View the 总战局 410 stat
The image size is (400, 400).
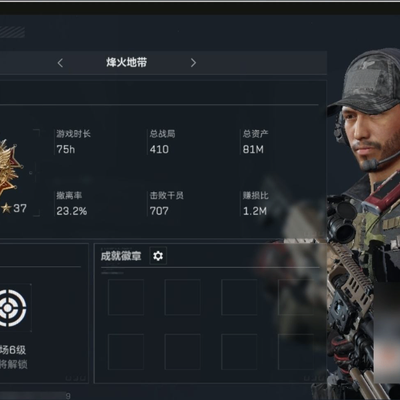pyautogui.click(x=162, y=142)
